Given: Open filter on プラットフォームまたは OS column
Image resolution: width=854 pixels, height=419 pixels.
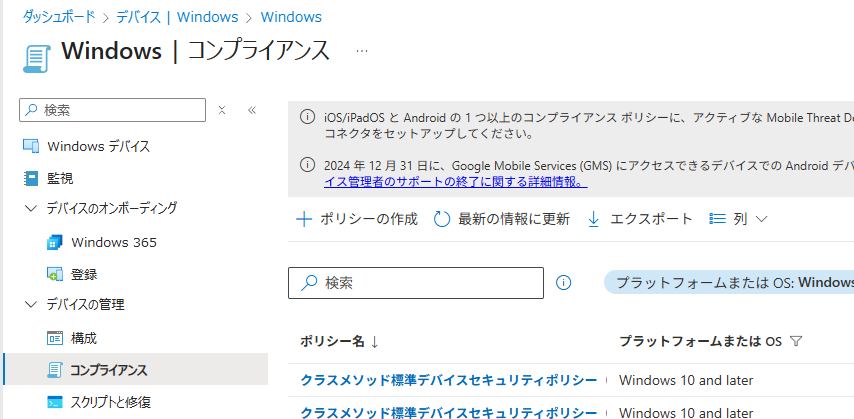Looking at the screenshot, I should (x=796, y=342).
